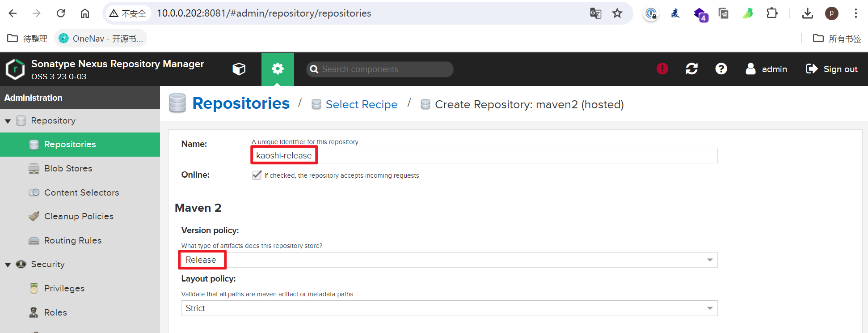Click the Administration panel header

(80, 98)
